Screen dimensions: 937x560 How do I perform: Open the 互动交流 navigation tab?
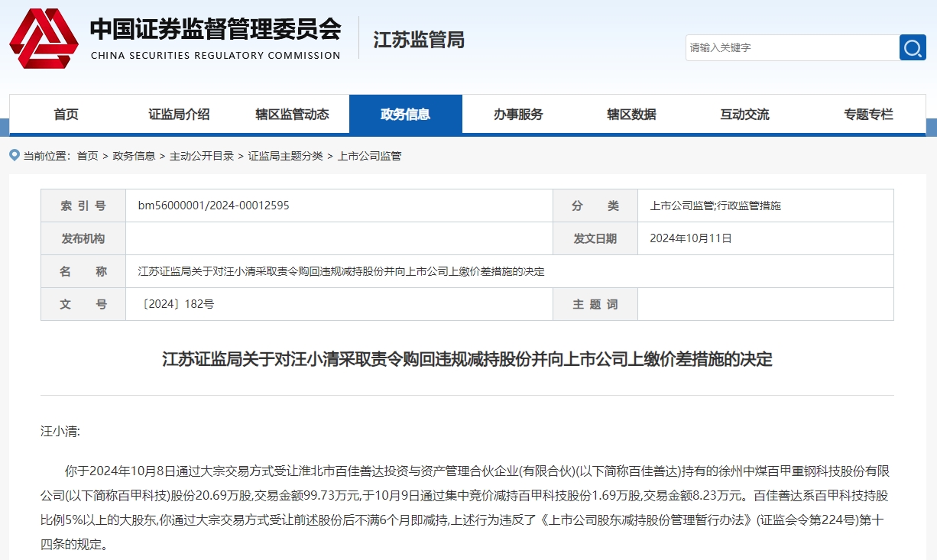pos(744,115)
